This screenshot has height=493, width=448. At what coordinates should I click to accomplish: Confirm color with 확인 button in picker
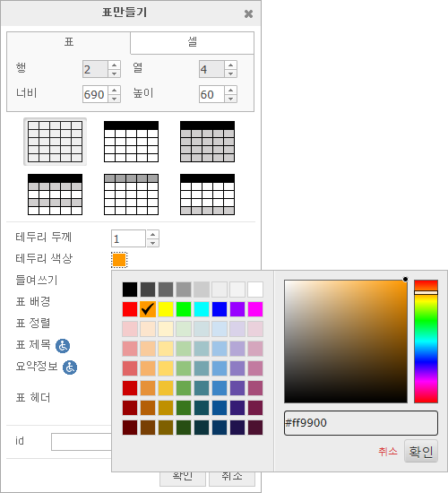click(x=421, y=452)
